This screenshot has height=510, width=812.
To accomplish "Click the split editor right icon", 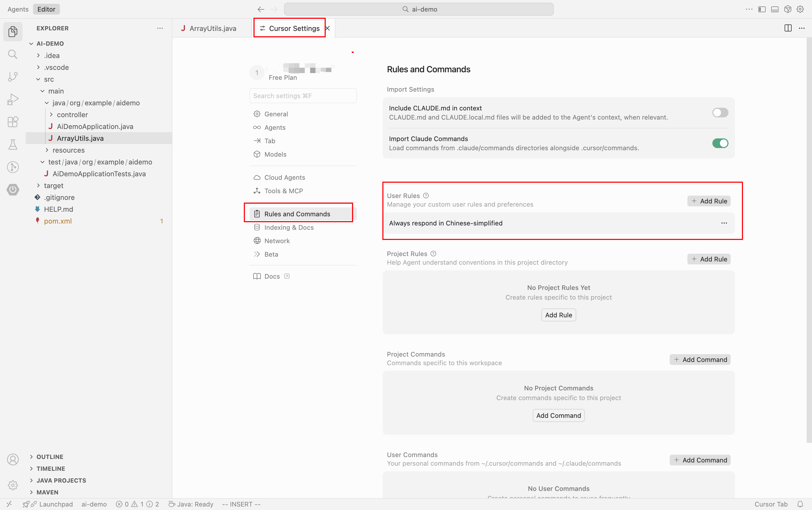I will pos(788,28).
